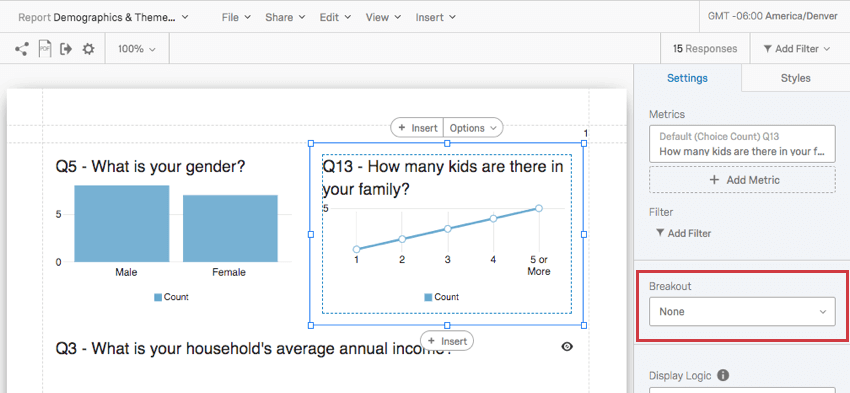Click the share icon in toolbar
Screen dimensions: 850x393
click(x=22, y=49)
